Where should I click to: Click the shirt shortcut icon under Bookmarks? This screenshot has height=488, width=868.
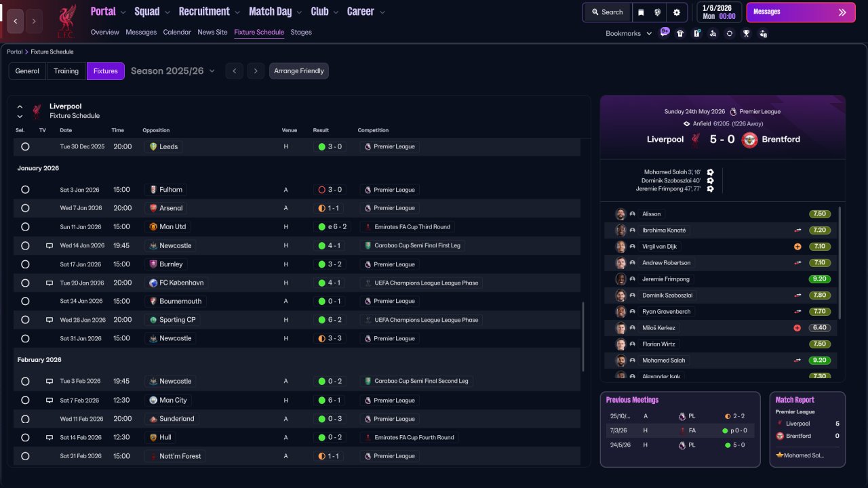[x=680, y=33]
